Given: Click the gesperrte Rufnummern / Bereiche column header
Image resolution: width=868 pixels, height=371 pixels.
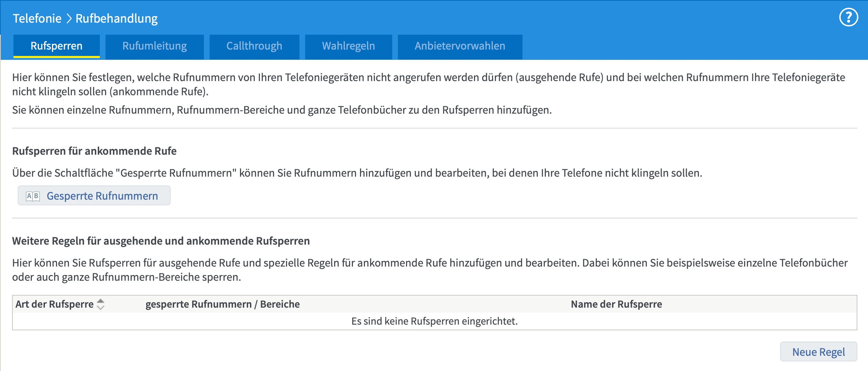Looking at the screenshot, I should click(222, 304).
